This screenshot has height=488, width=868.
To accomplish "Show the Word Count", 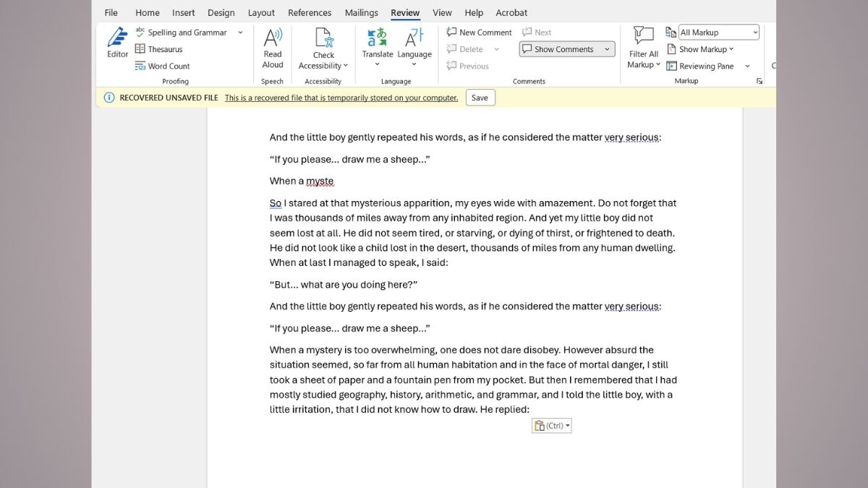I will tap(162, 66).
